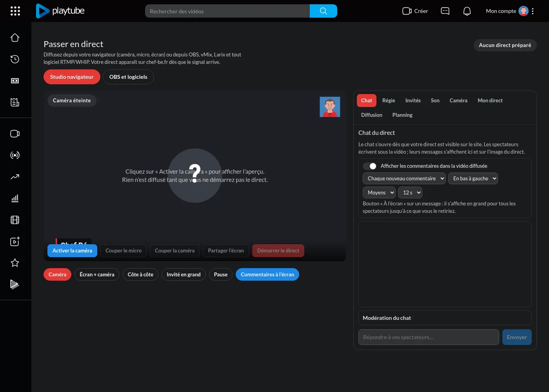This screenshot has height=392, width=549.
Task: Open the Planning tab
Action: pyautogui.click(x=402, y=115)
